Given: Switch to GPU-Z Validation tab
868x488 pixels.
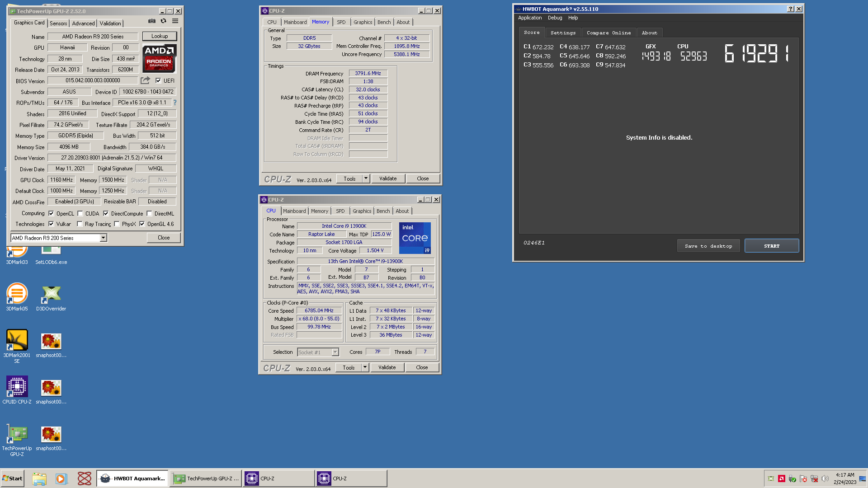Looking at the screenshot, I should click(110, 23).
